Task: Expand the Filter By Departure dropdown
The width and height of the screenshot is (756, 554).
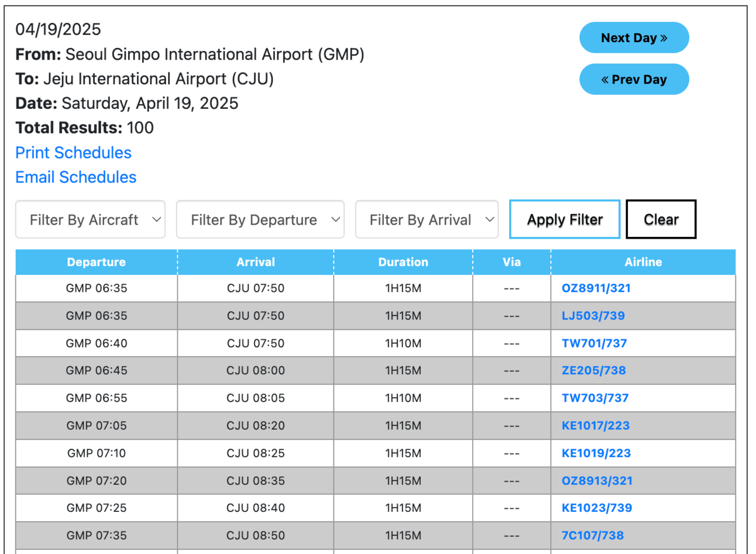Action: (x=260, y=220)
